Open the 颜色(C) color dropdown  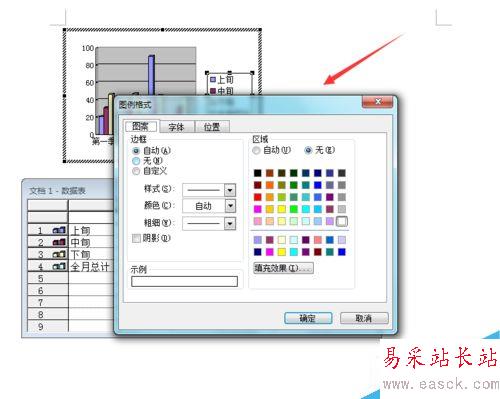[x=230, y=206]
